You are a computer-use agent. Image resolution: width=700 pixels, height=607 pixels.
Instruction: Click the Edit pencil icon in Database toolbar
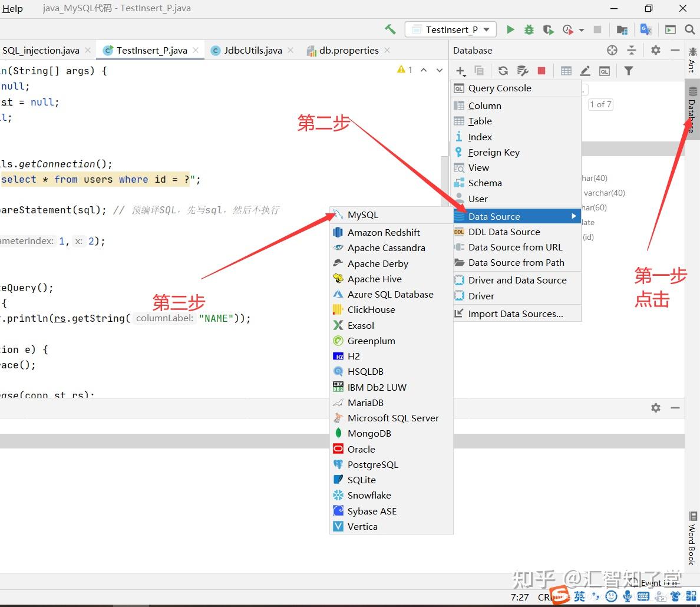coord(585,71)
